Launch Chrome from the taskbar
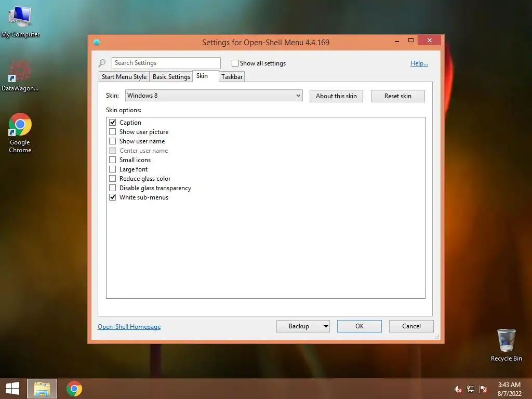 [74, 389]
